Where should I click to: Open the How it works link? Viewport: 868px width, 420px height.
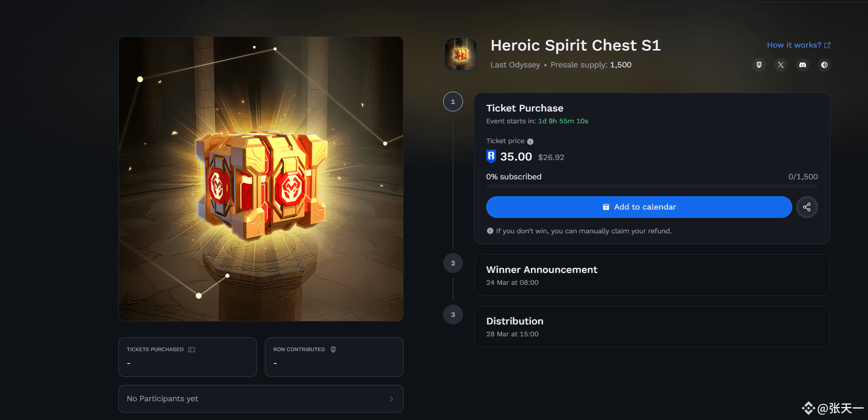pos(799,45)
